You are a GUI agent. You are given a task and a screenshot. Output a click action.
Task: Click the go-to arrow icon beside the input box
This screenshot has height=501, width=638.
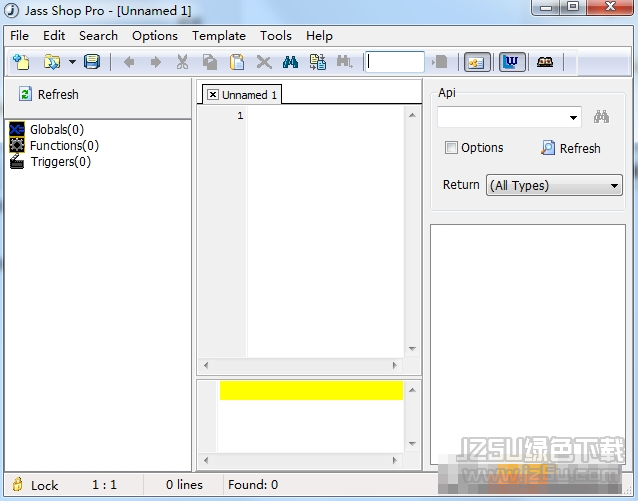click(440, 62)
